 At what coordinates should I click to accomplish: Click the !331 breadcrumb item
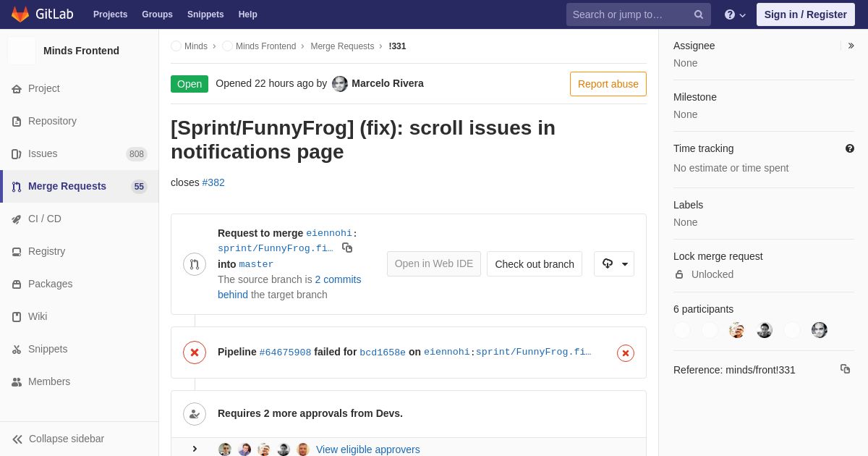point(397,46)
